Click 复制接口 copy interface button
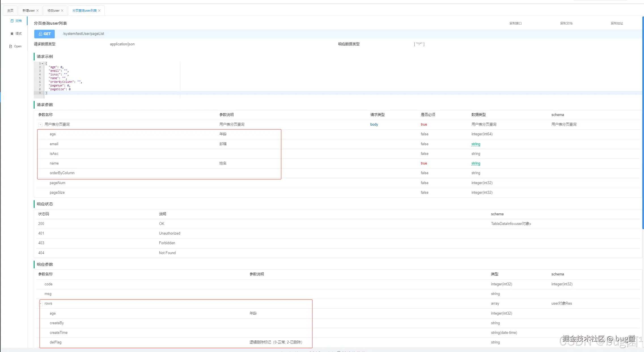 pyautogui.click(x=515, y=23)
